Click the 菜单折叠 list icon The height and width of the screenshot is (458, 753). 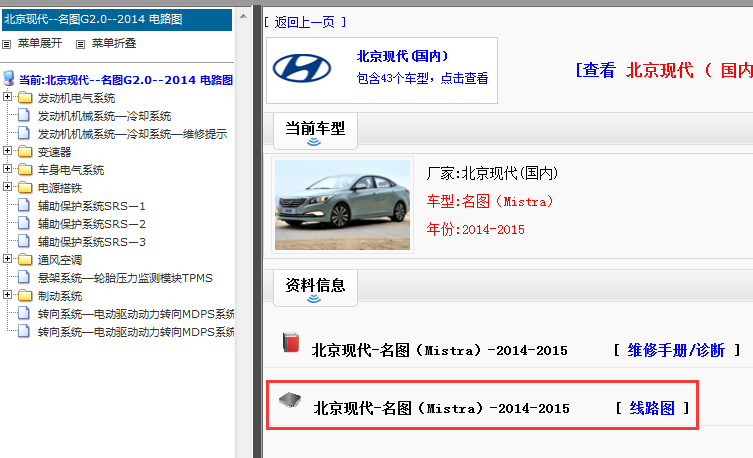80,44
